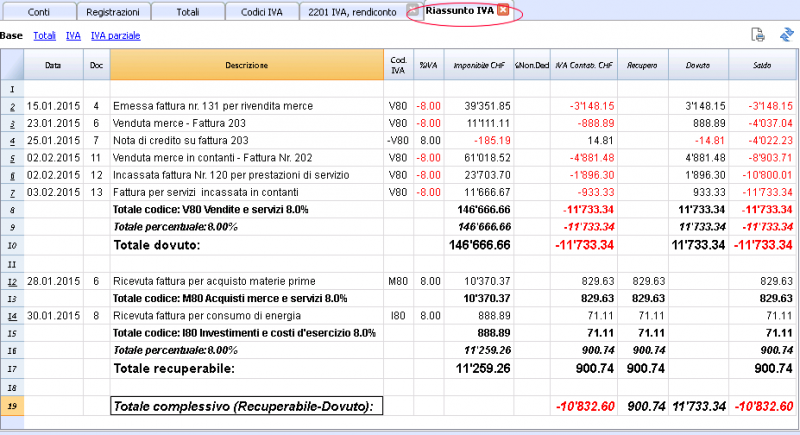Select row number 6 link

[x=12, y=176]
